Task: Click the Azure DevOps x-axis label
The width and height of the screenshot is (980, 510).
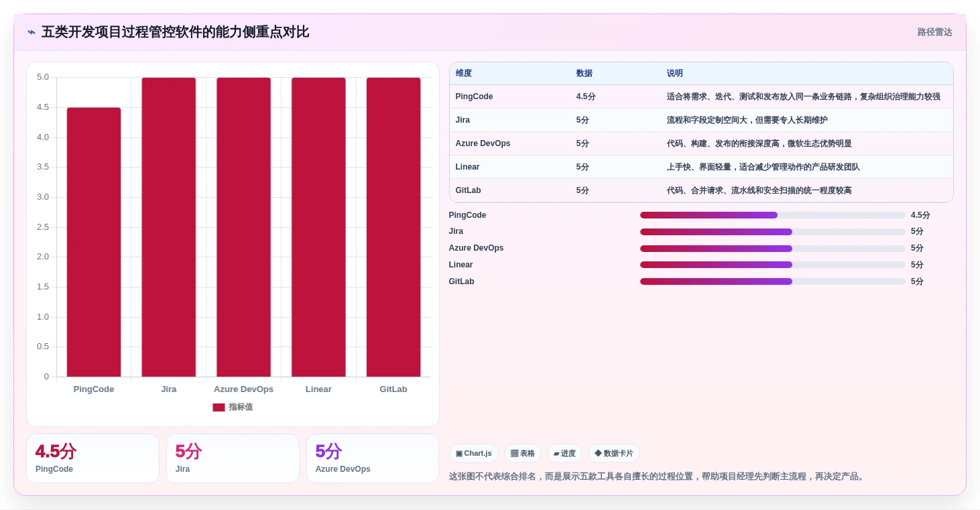Action: [x=243, y=389]
